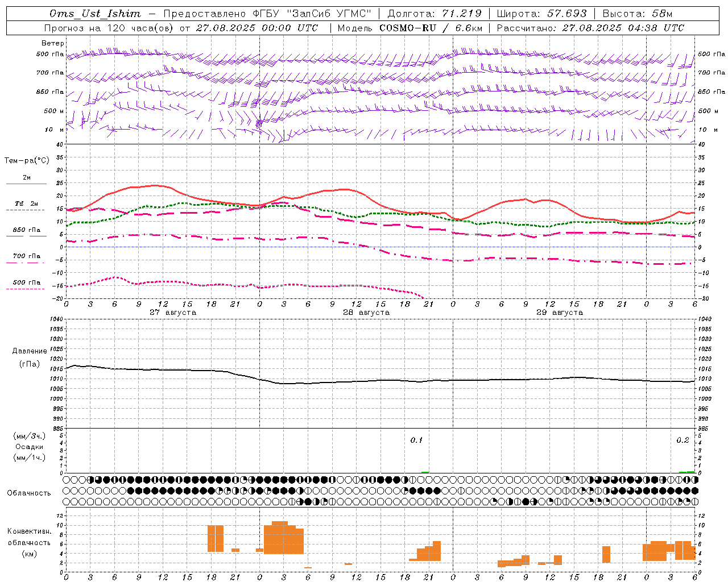Click the 'Рассчитано: 27.08.2025 04:38 UTC' text

pyautogui.click(x=590, y=28)
